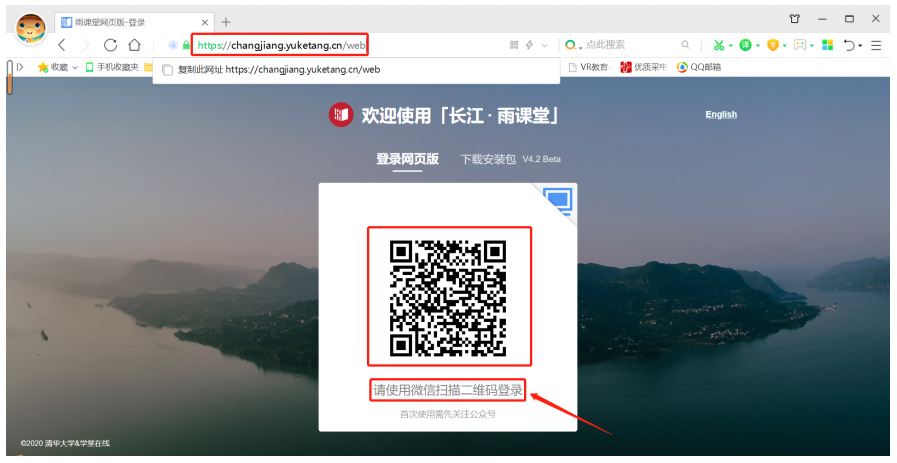The width and height of the screenshot is (897, 463).
Task: Open the skin (shirt) icon
Action: click(x=795, y=18)
